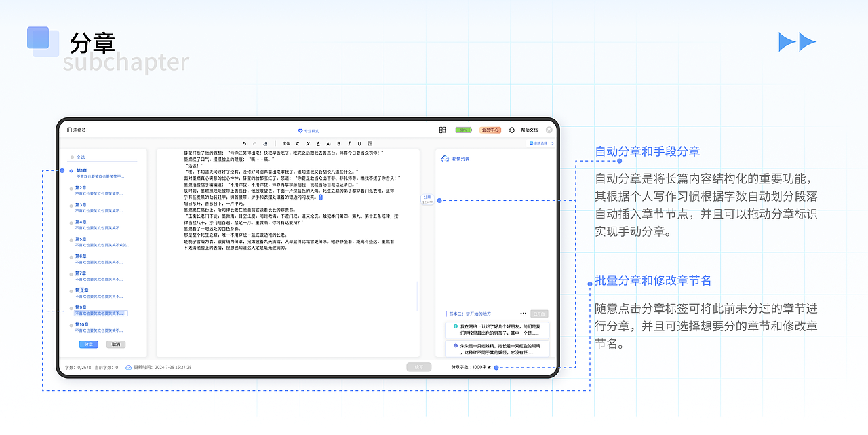Click the 剧情选择 link at top right
Image resolution: width=868 pixels, height=435 pixels.
540,143
